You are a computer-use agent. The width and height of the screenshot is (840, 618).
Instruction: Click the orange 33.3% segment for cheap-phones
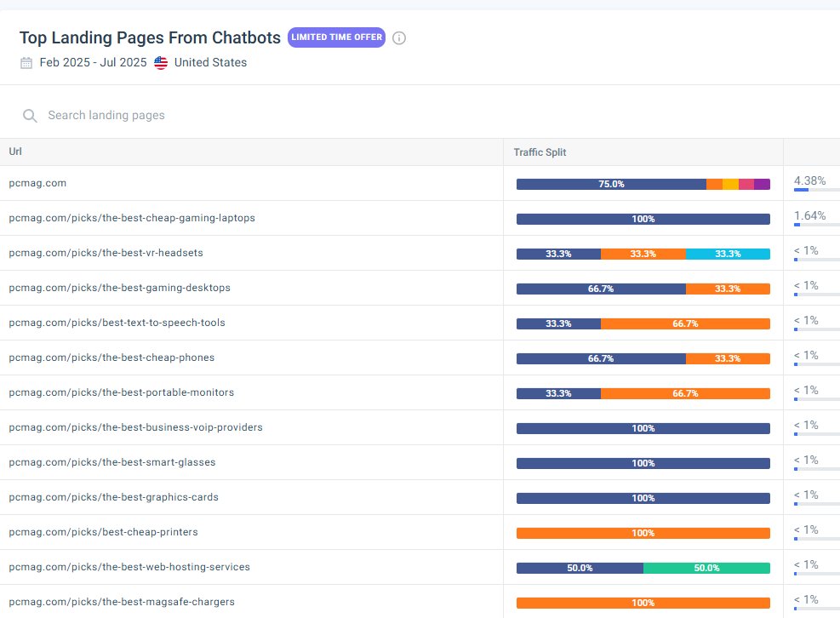click(x=728, y=358)
